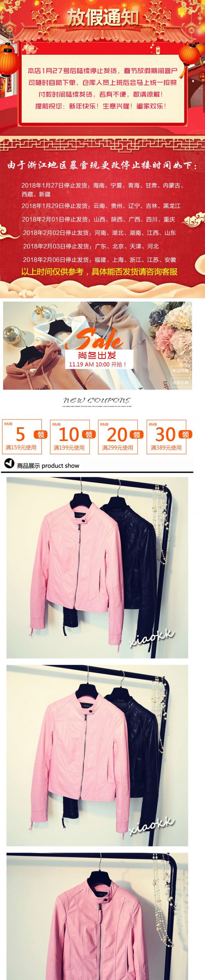Select the 满159元使用 coupon card
The image size is (205, 980).
click(x=22, y=436)
